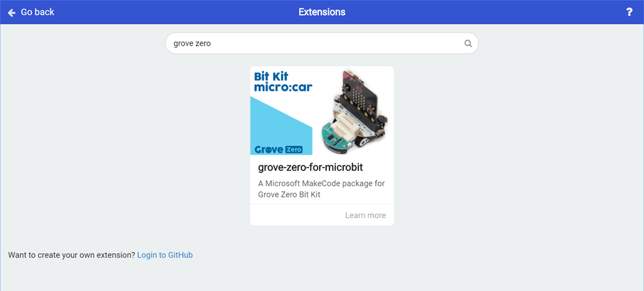Click the Extensions header title
The height and width of the screenshot is (291, 644).
point(322,13)
